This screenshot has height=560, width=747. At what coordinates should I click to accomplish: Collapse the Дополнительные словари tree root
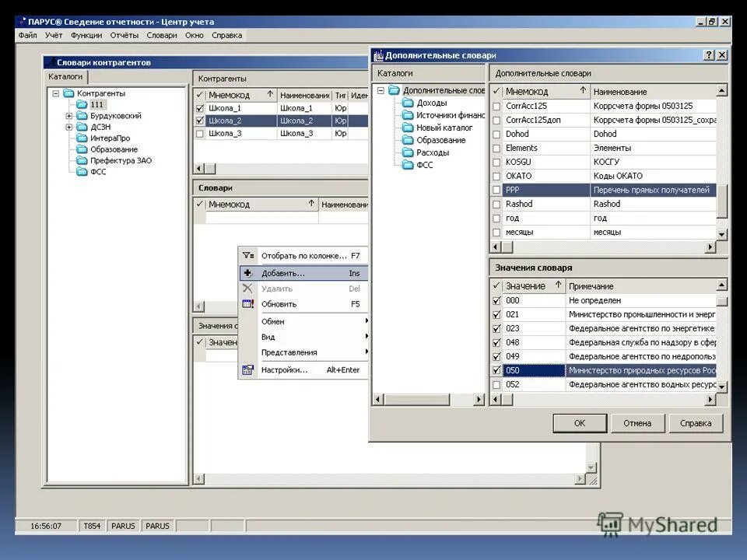(x=381, y=90)
